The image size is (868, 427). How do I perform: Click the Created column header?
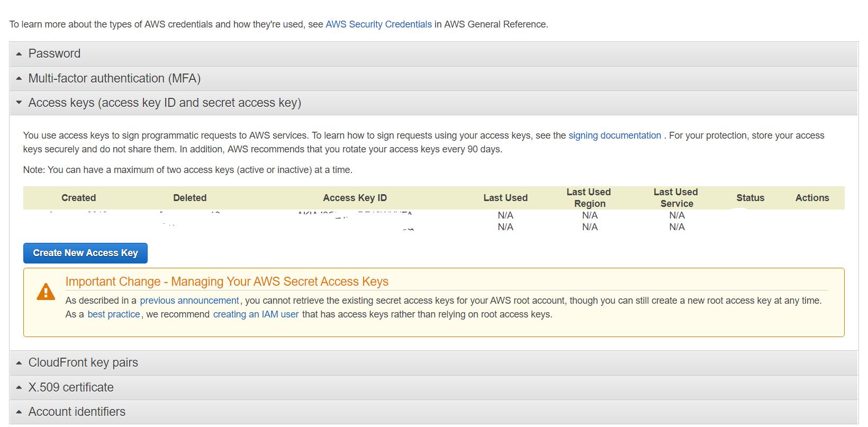click(78, 198)
